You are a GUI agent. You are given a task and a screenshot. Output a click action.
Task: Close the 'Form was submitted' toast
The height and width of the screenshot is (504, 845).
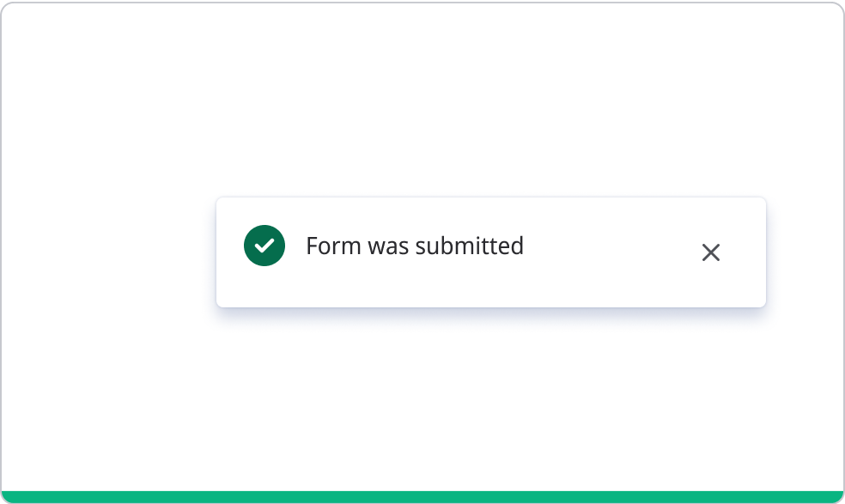pyautogui.click(x=711, y=252)
